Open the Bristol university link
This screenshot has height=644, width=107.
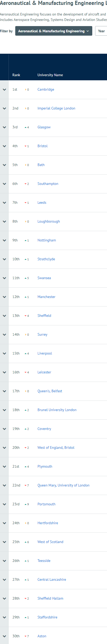(x=43, y=146)
